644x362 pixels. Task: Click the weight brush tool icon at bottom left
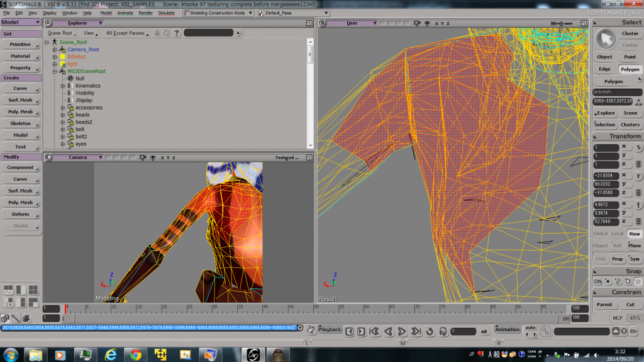click(x=15, y=318)
